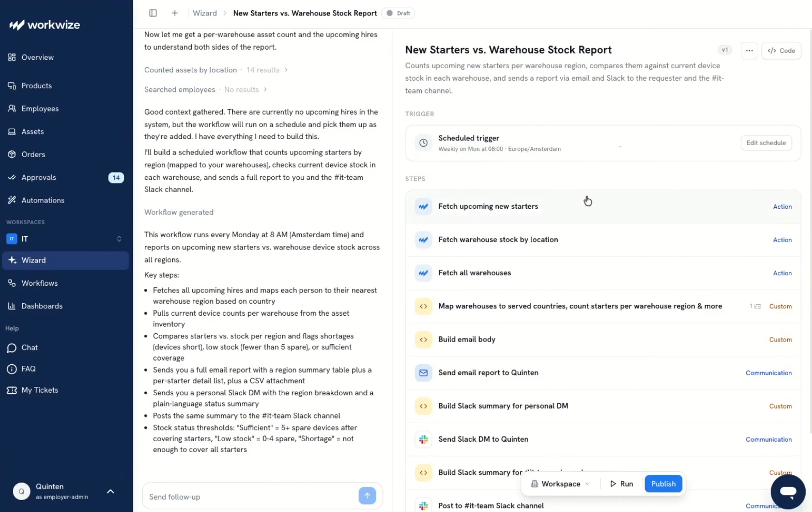The image size is (812, 512).
Task: Click the Build email body code icon
Action: (423, 339)
